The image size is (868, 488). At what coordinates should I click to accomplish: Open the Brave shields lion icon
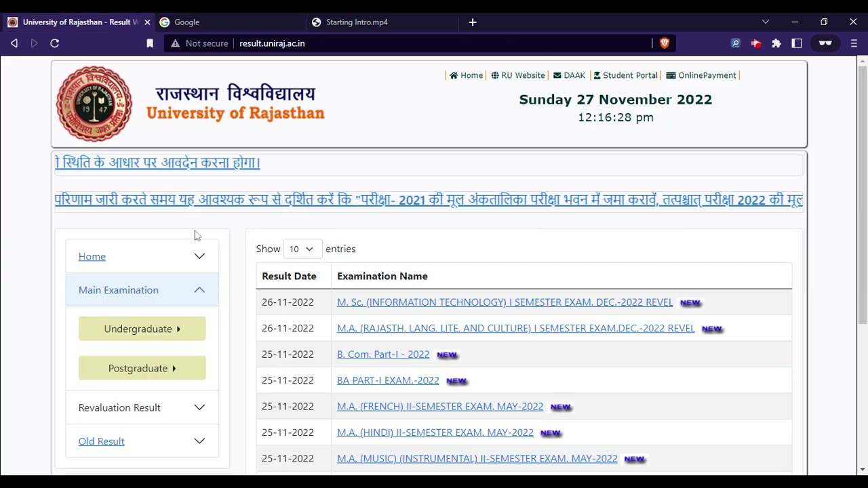pos(665,43)
